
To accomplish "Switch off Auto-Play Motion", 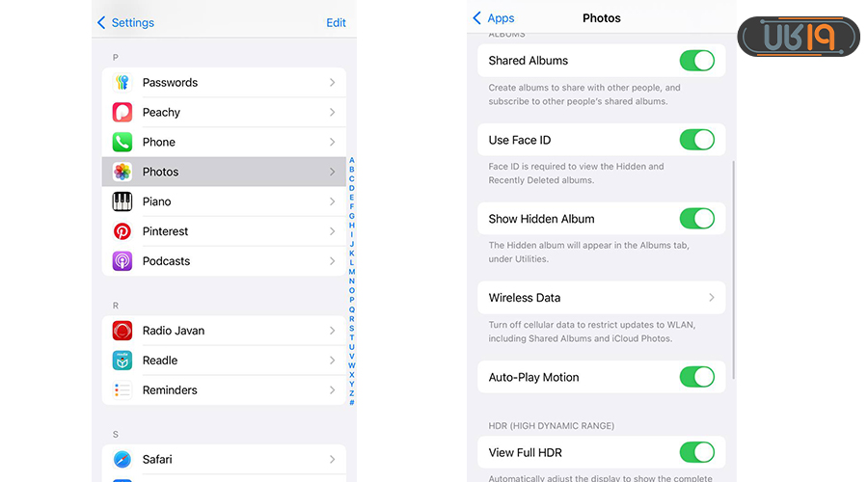I will click(696, 377).
